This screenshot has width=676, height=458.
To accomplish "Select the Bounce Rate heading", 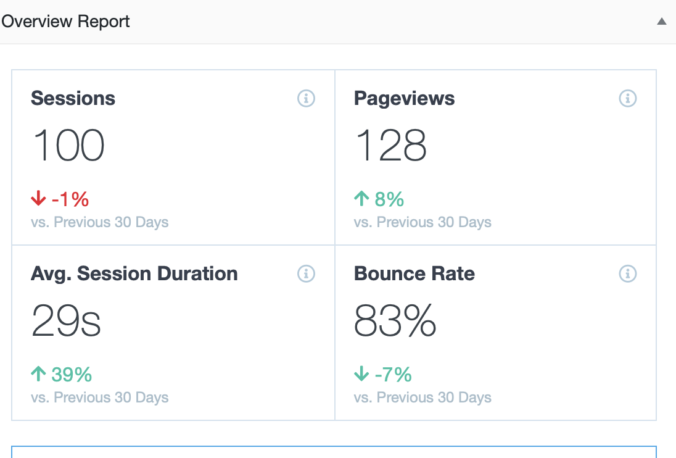I will coord(414,274).
